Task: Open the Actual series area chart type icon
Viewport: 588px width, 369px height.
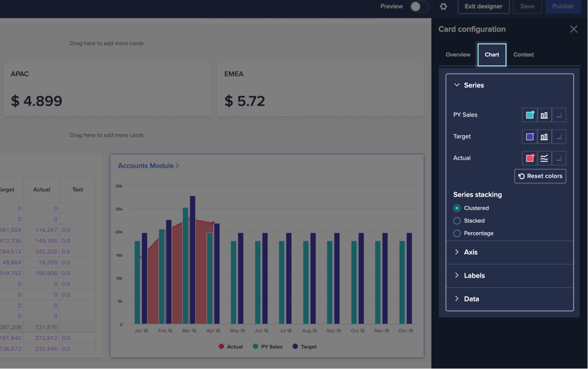Action: tap(544, 158)
